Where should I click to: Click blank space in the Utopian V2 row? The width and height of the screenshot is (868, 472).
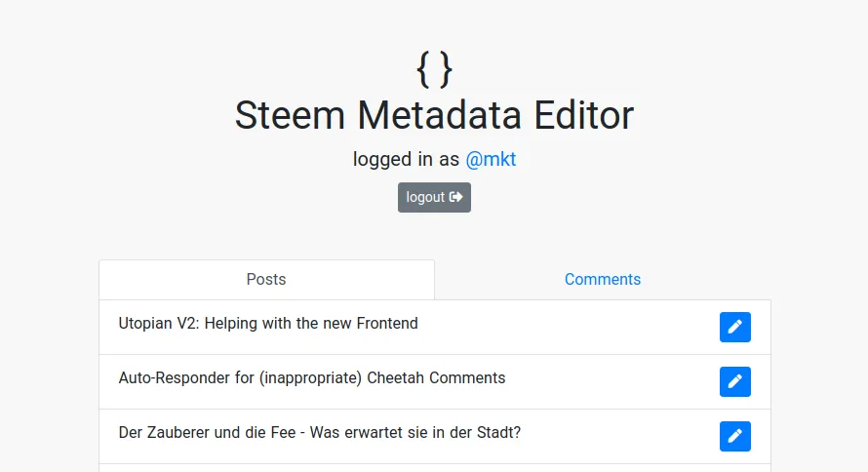click(x=565, y=327)
